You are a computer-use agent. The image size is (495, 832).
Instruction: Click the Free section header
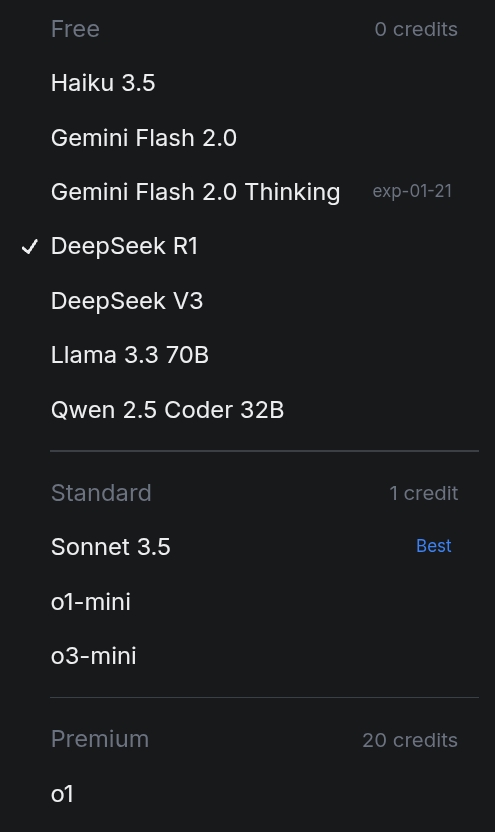[75, 29]
